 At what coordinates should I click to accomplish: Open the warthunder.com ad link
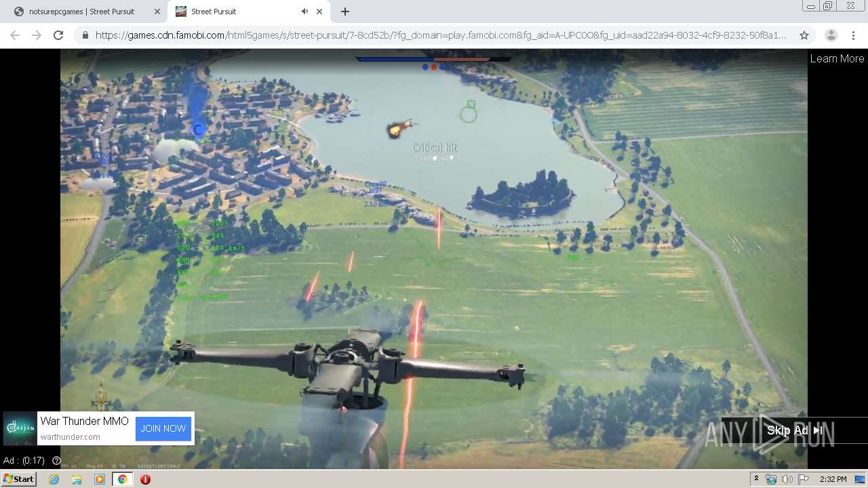[x=70, y=437]
